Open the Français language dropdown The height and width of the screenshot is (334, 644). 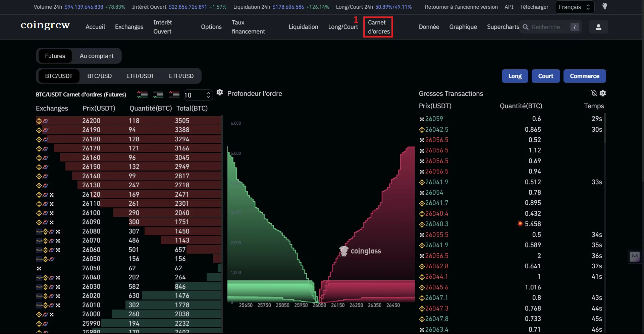point(574,7)
